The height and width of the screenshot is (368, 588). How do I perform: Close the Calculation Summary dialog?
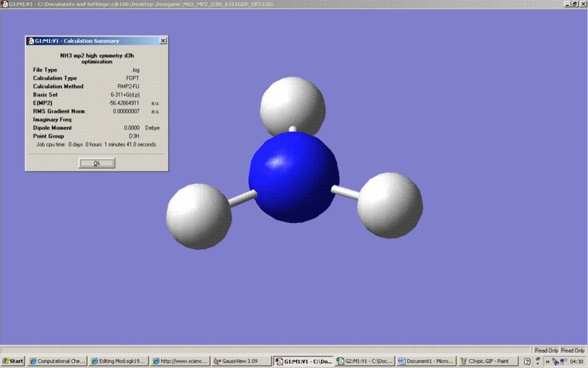pyautogui.click(x=163, y=41)
